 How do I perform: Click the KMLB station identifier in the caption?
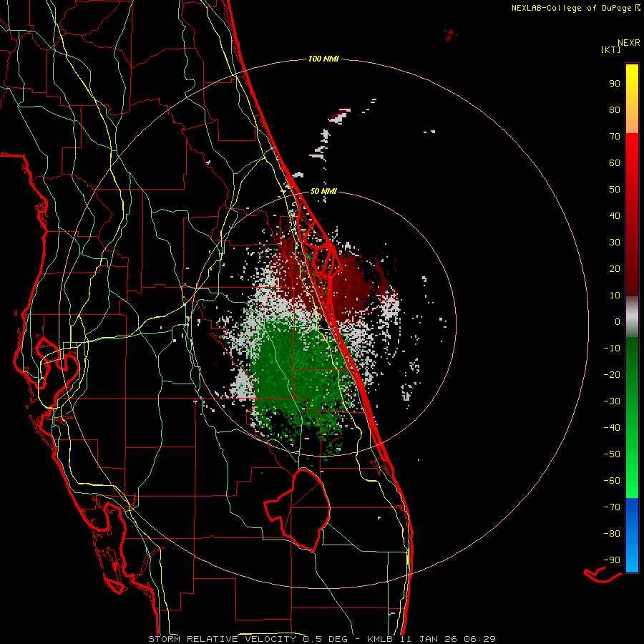(x=379, y=639)
